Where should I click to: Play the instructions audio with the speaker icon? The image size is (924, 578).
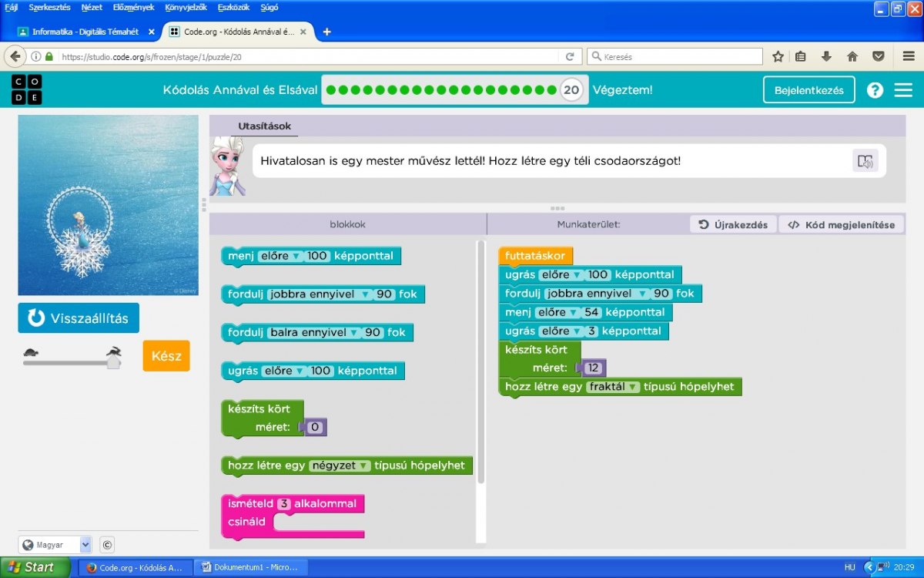(x=865, y=161)
